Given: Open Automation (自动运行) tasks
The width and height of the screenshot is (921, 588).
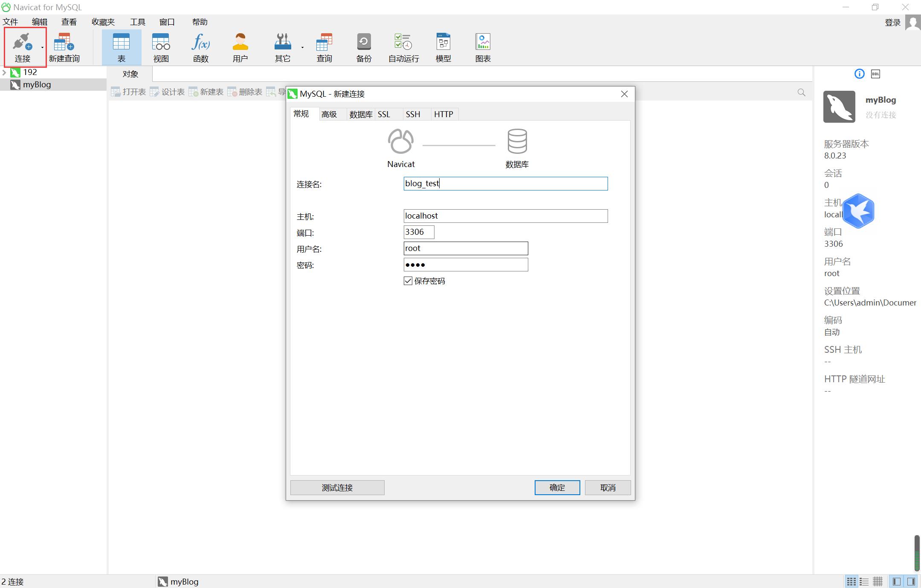Looking at the screenshot, I should click(403, 47).
